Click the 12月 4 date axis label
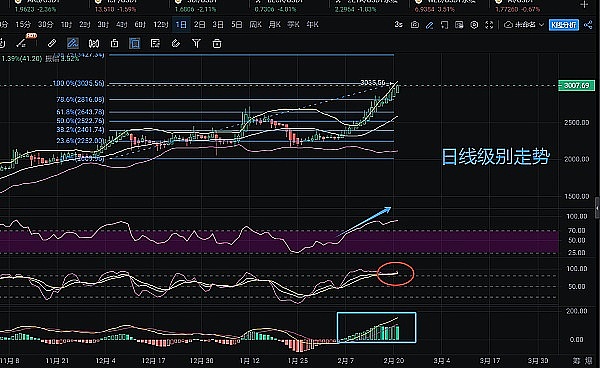This screenshot has width=600, height=368. point(106,361)
